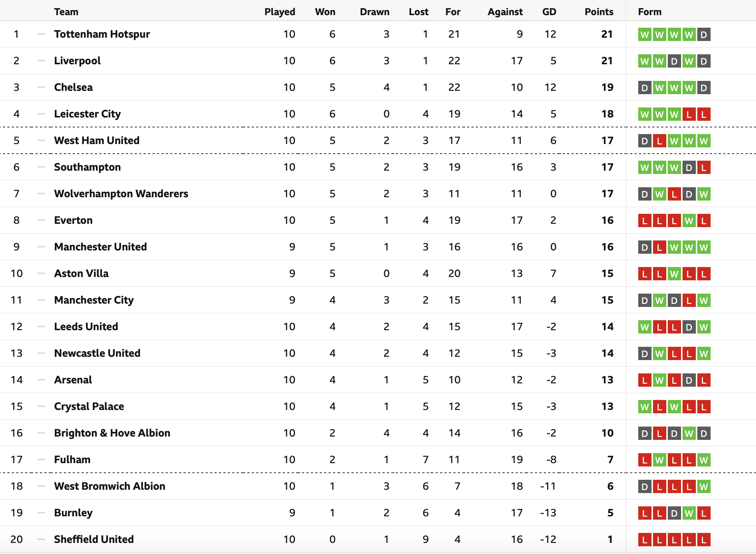Click Burnley's draw form badge
Screen dimensions: 756x554
tap(674, 513)
